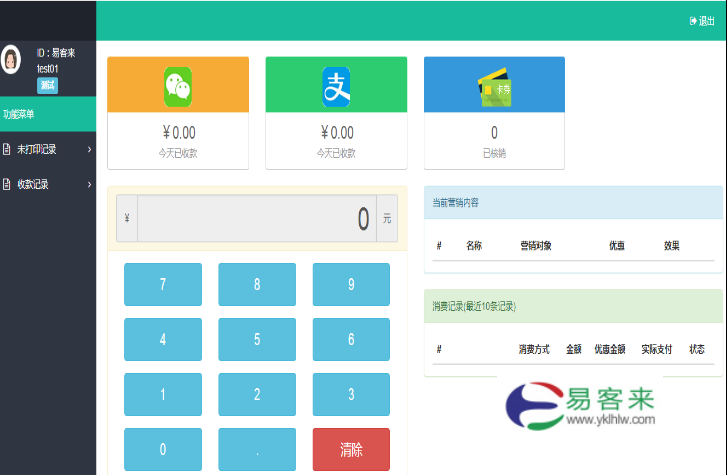Click the 实际支付 column header
727x475 pixels.
point(657,349)
